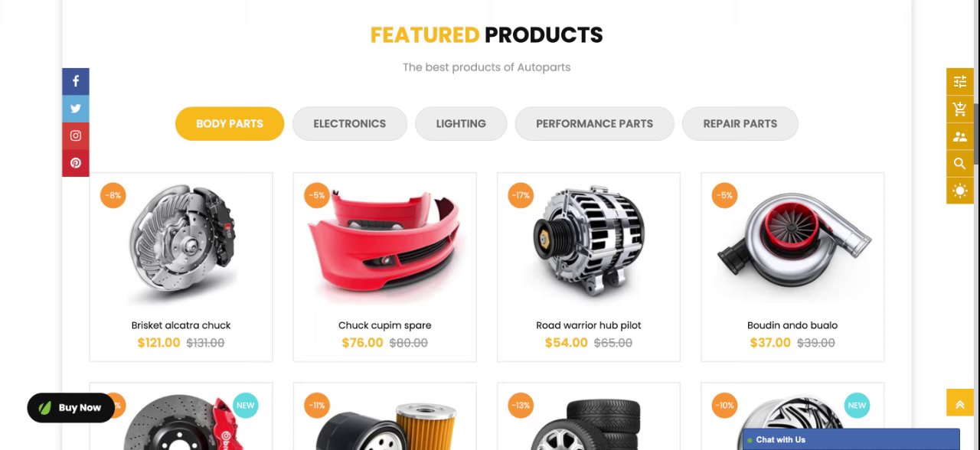Open the search sidebar icon

click(960, 164)
